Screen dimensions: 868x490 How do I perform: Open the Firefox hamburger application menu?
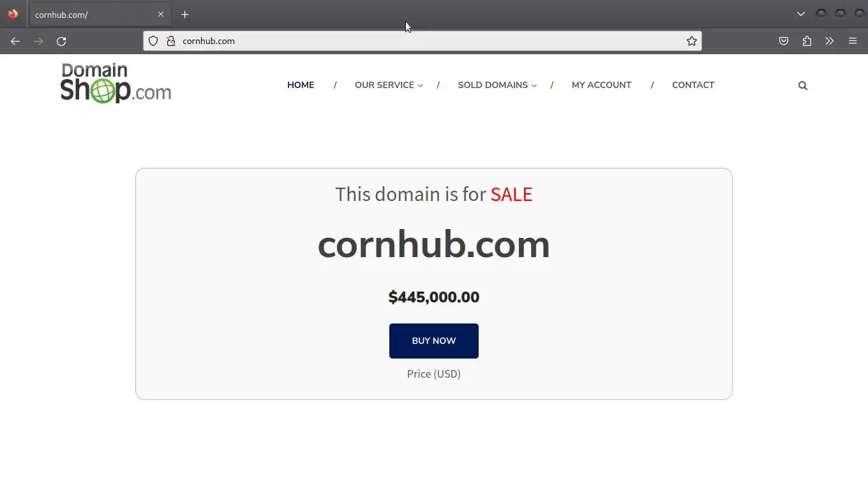[x=853, y=41]
